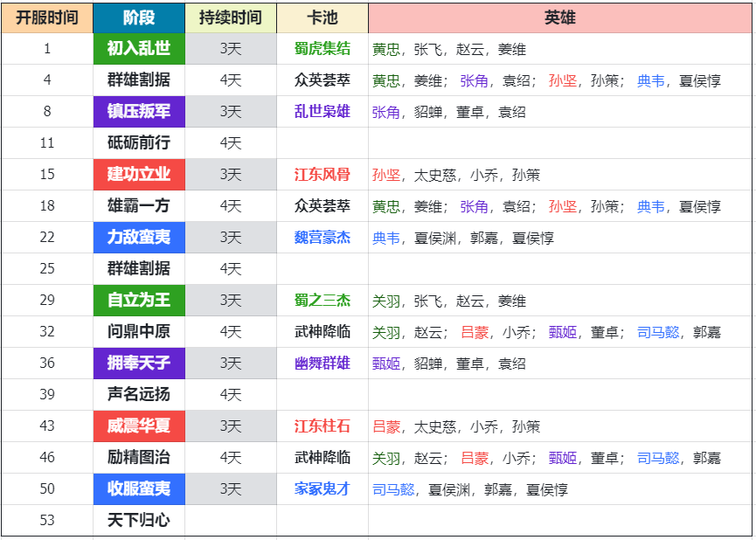The image size is (756, 540).
Task: Click the 江东风骨 card pool cell
Action: pos(323,175)
